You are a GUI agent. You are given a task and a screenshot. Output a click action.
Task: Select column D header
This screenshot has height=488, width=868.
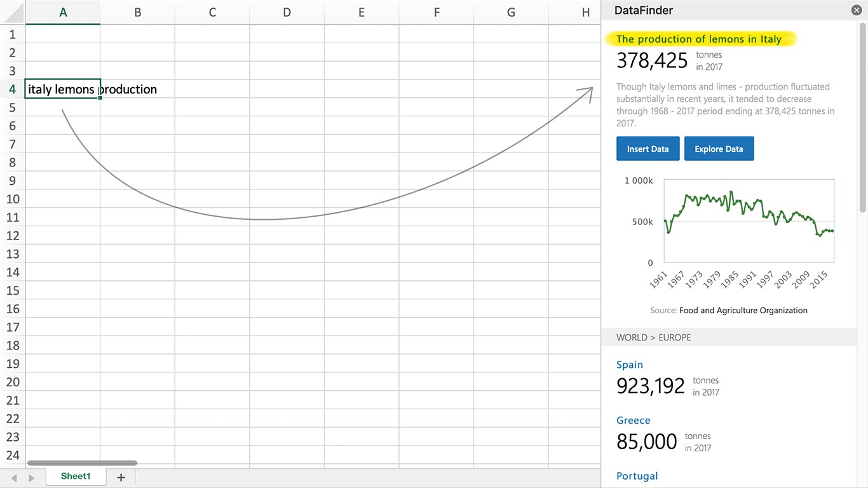tap(287, 12)
